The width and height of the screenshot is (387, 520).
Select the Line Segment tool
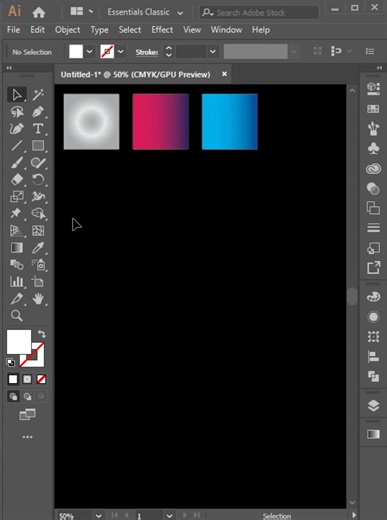tap(17, 146)
